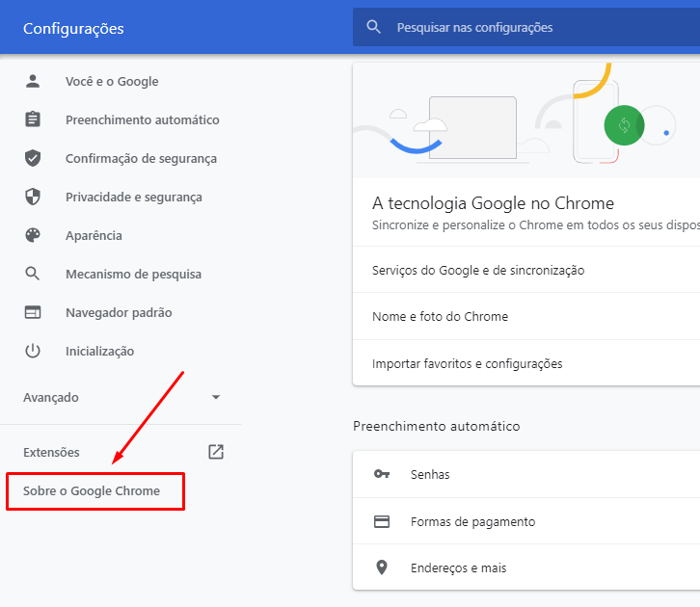
Task: Click the key icon next to Senhas
Action: click(x=382, y=475)
